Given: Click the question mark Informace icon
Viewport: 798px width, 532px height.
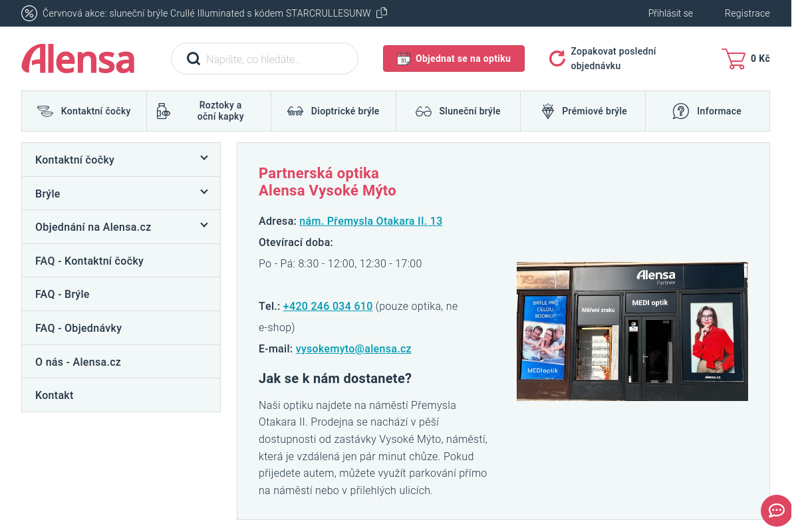Looking at the screenshot, I should 681,111.
